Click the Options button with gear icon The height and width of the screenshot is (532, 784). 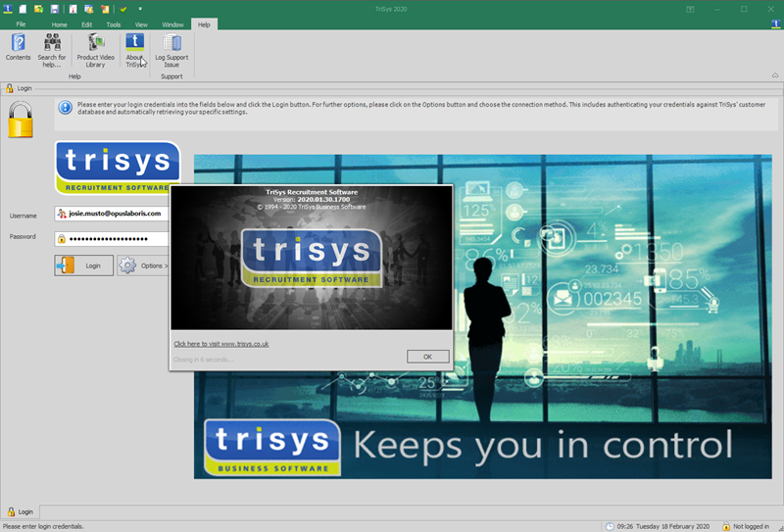[143, 266]
